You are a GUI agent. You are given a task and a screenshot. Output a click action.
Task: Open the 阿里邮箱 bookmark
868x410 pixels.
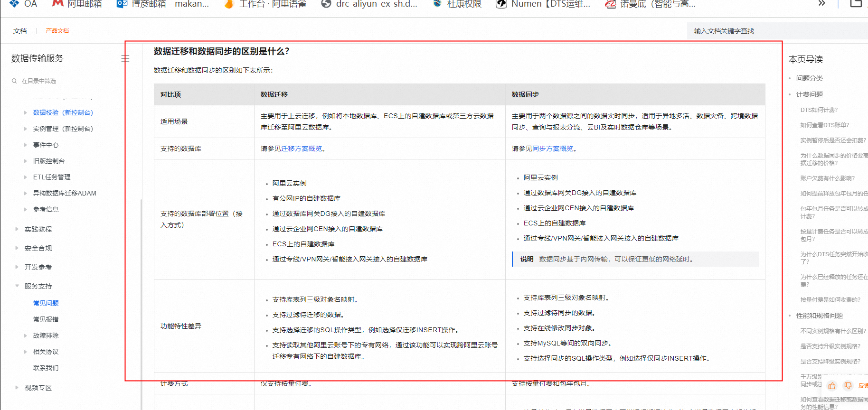[x=77, y=4]
